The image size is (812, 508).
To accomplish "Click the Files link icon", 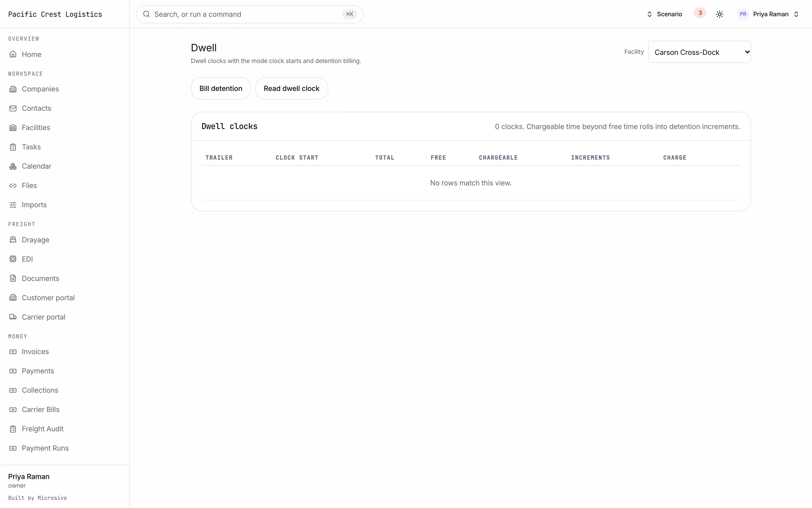I will [13, 185].
